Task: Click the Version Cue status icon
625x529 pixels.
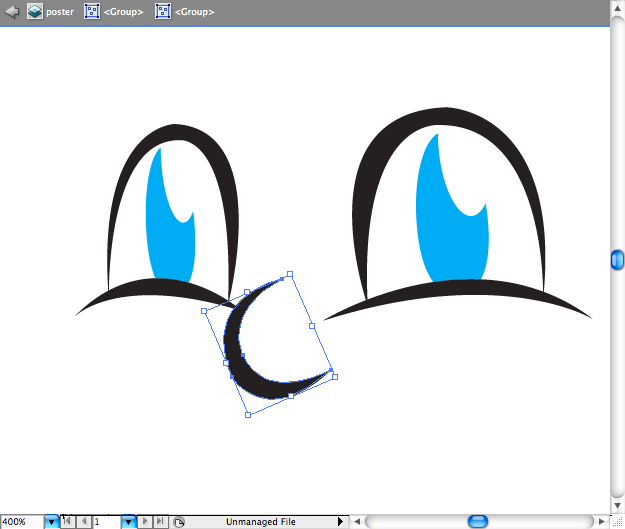Action: [179, 522]
